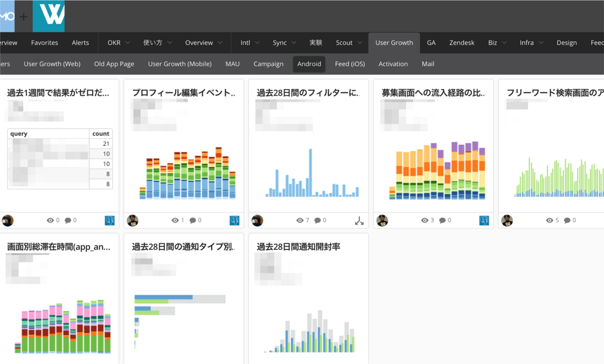Click the comment bubble on the 募集画面への流入経路 card

pyautogui.click(x=442, y=220)
